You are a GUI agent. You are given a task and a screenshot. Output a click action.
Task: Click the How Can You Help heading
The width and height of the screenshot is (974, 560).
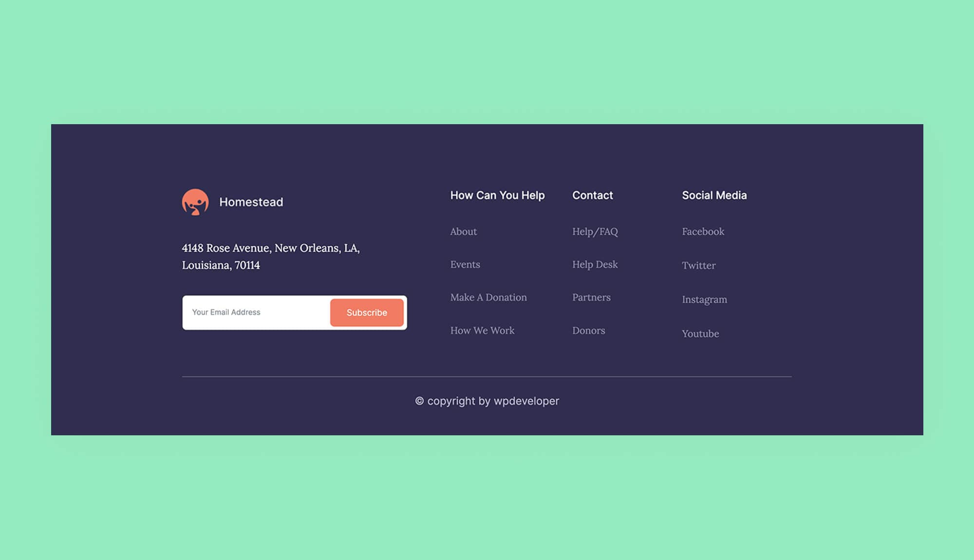[497, 195]
